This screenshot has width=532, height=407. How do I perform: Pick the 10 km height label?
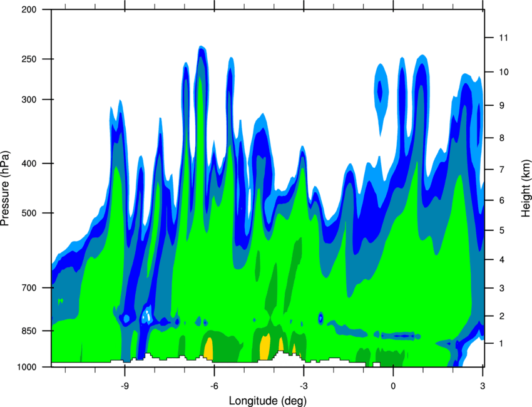503,72
